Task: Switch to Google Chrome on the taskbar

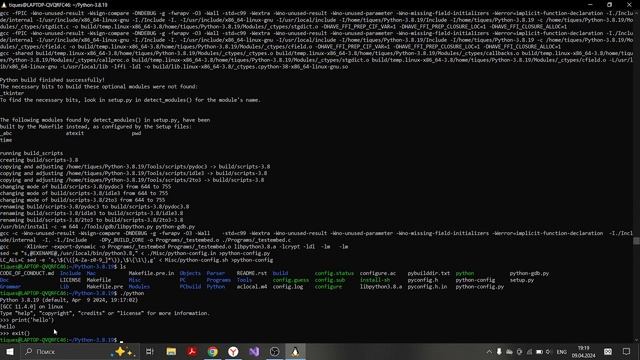Action: tap(213, 351)
